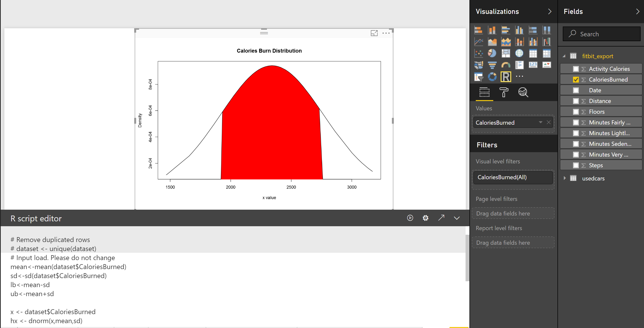Select the scatter chart visualization
Image resolution: width=644 pixels, height=328 pixels.
tap(478, 53)
